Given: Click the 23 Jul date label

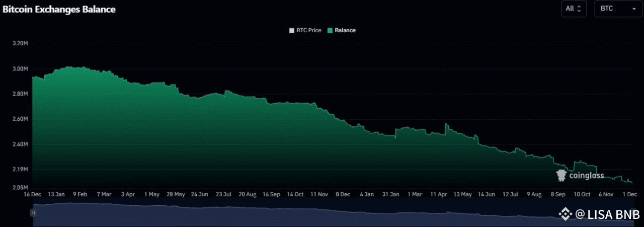Looking at the screenshot, I should tap(223, 194).
